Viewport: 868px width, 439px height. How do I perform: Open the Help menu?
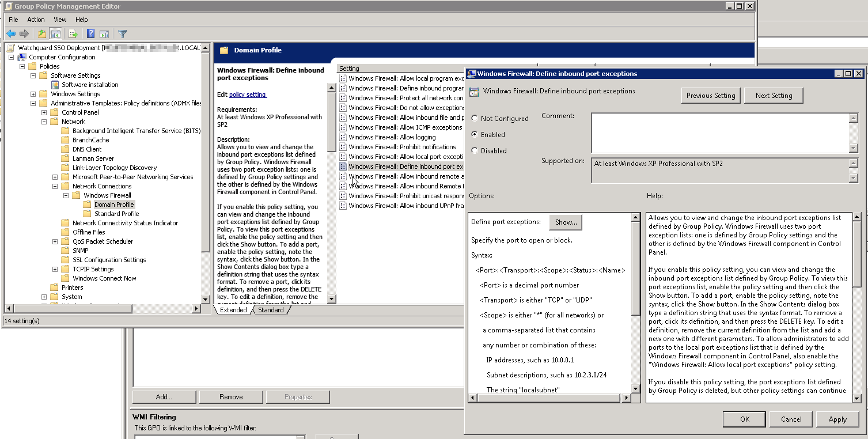click(82, 20)
